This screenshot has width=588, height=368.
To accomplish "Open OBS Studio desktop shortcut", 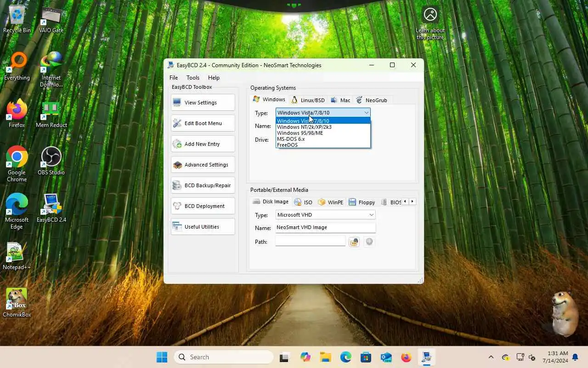I will [x=51, y=161].
